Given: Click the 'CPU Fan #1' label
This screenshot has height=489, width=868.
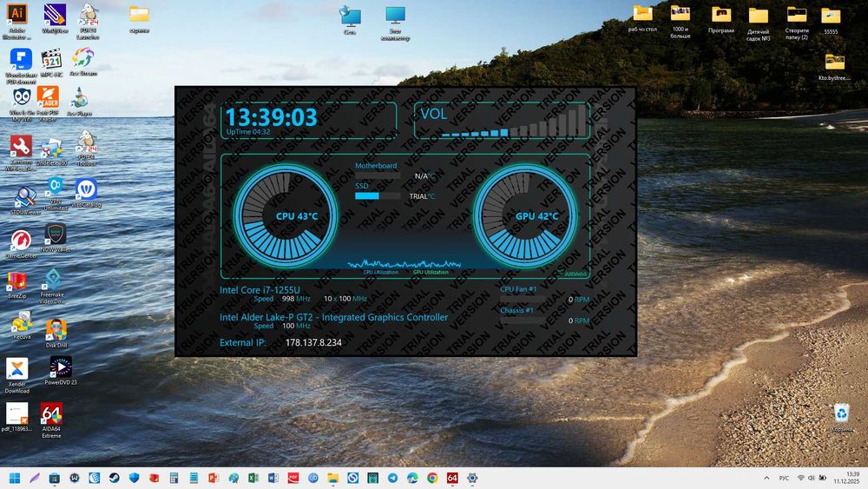Looking at the screenshot, I should coord(518,289).
